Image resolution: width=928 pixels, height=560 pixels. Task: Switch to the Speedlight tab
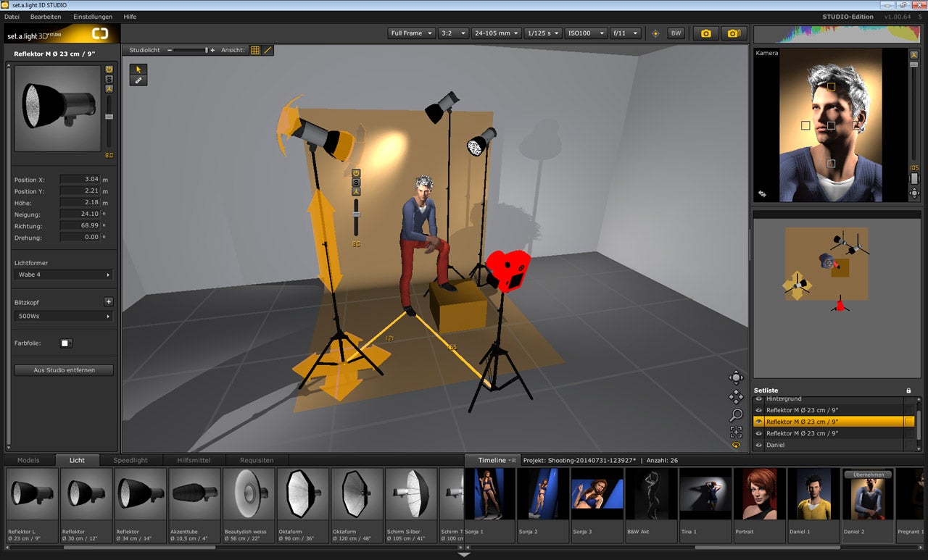pyautogui.click(x=130, y=460)
